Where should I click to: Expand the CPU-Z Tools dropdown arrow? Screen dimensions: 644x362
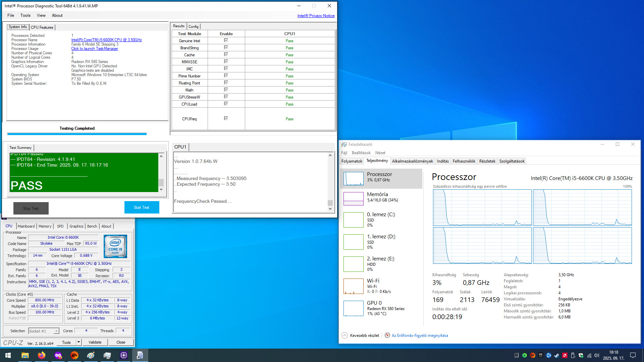[78, 342]
